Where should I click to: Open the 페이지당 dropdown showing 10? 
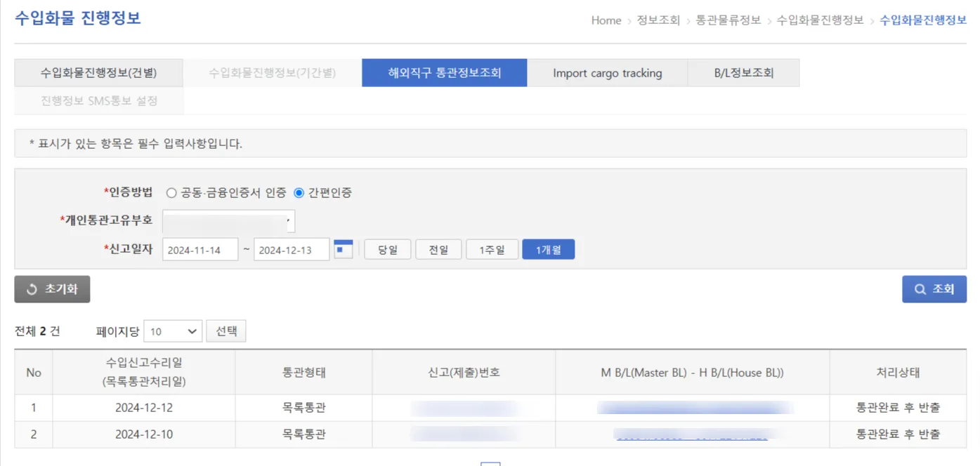[x=172, y=331]
